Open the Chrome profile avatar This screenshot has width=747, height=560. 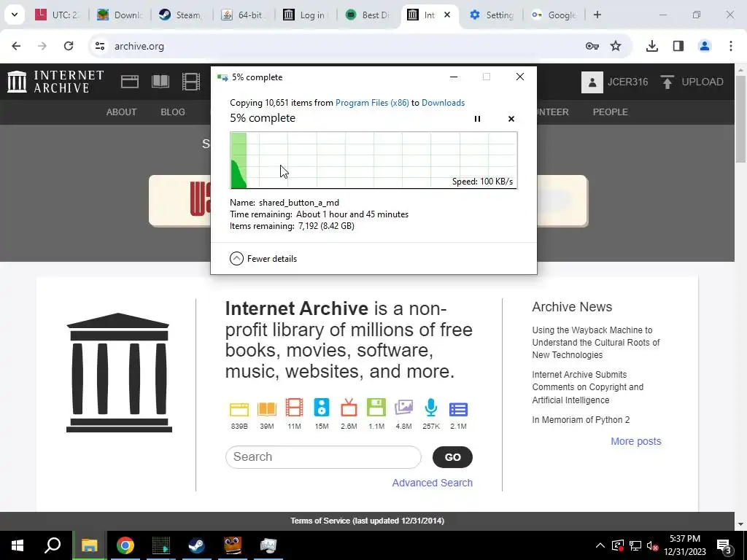point(705,46)
